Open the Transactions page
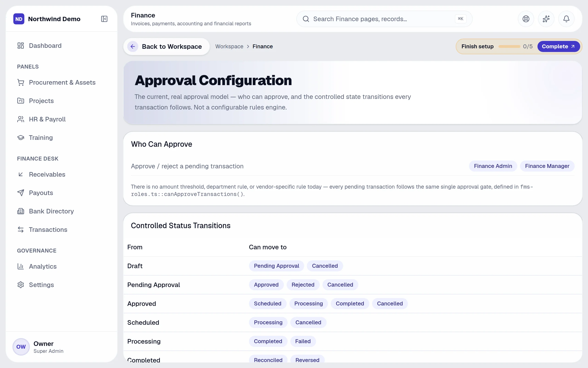 tap(62, 230)
